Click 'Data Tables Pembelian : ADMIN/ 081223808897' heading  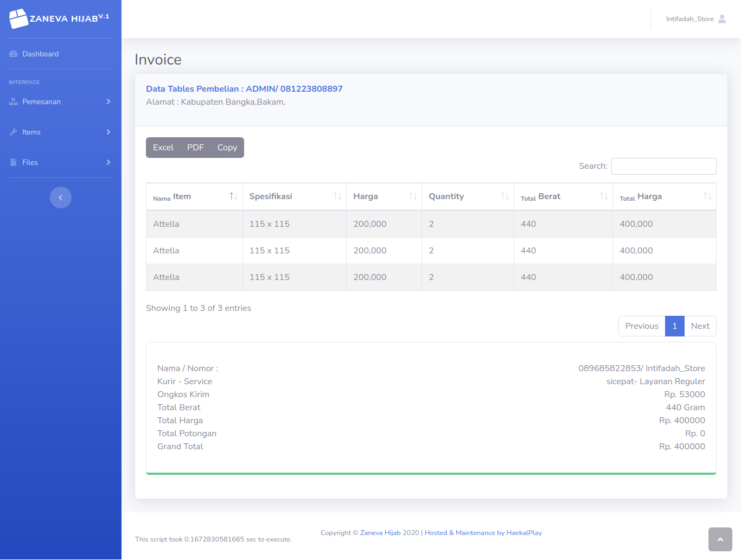244,89
